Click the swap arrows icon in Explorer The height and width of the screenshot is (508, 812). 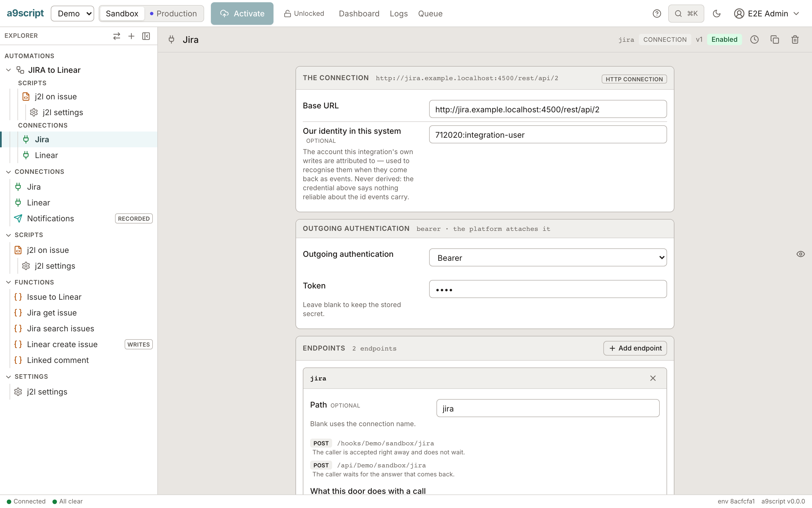pyautogui.click(x=116, y=36)
